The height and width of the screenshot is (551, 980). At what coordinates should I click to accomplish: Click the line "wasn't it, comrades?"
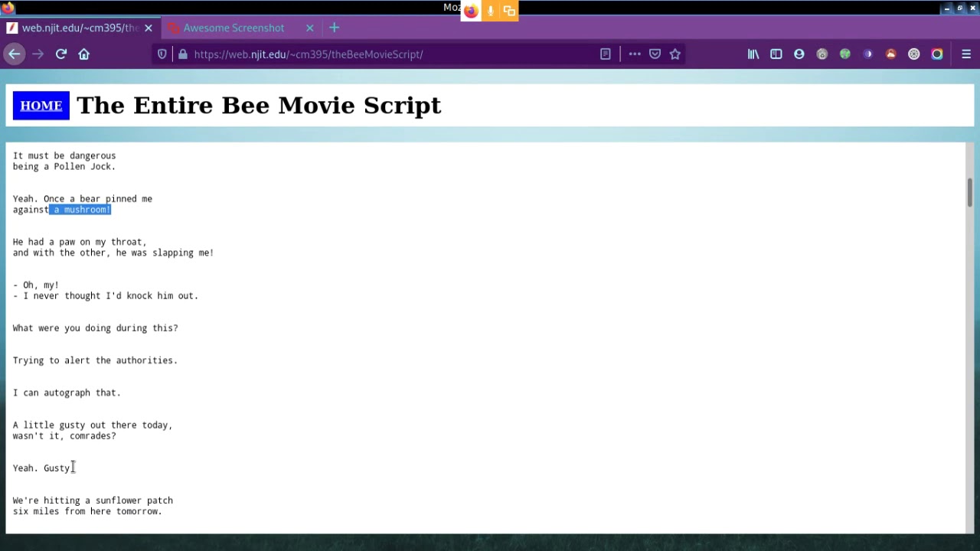(64, 435)
